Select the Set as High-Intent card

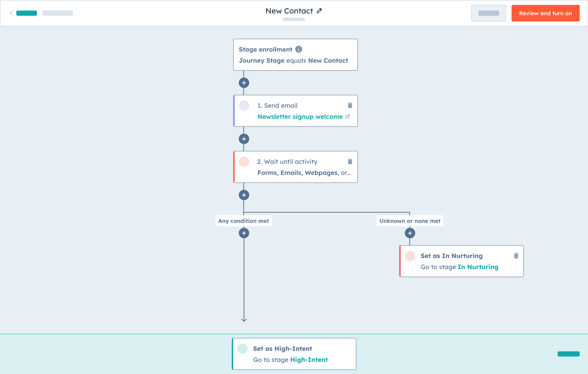[x=294, y=354]
